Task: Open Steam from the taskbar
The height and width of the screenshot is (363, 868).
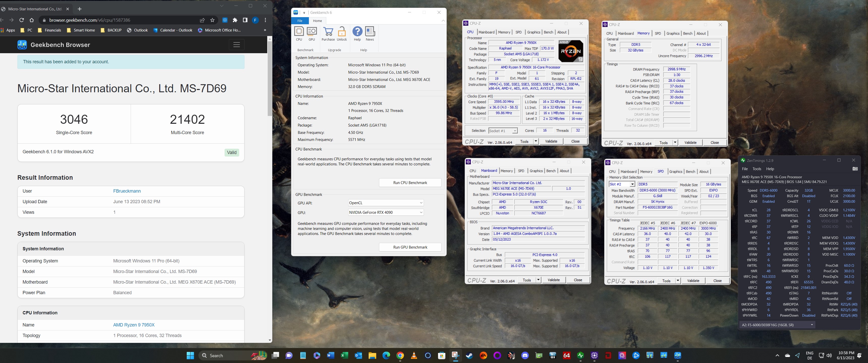Action: pos(469,355)
